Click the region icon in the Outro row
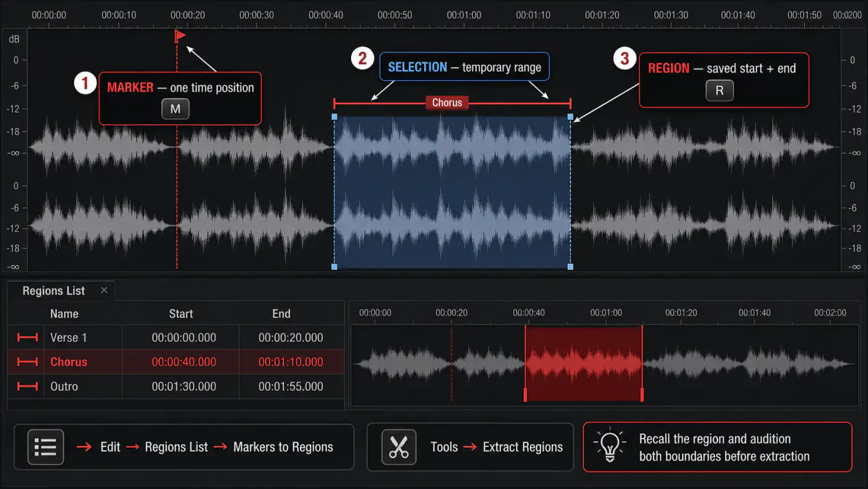Image resolution: width=868 pixels, height=489 pixels. [x=27, y=386]
